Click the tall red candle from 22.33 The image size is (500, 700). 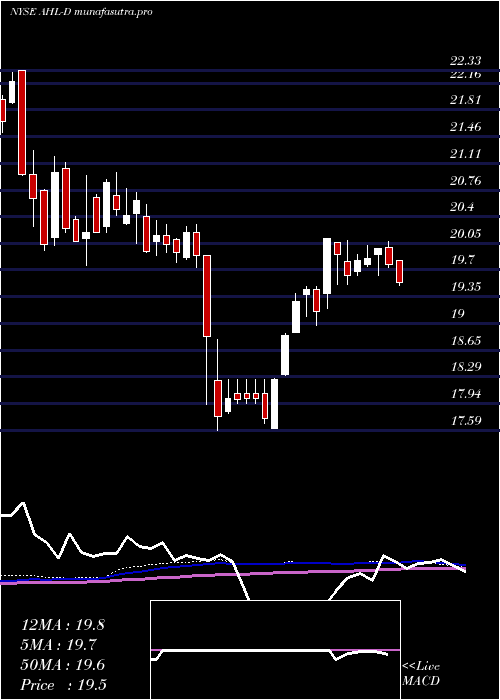pyautogui.click(x=21, y=122)
